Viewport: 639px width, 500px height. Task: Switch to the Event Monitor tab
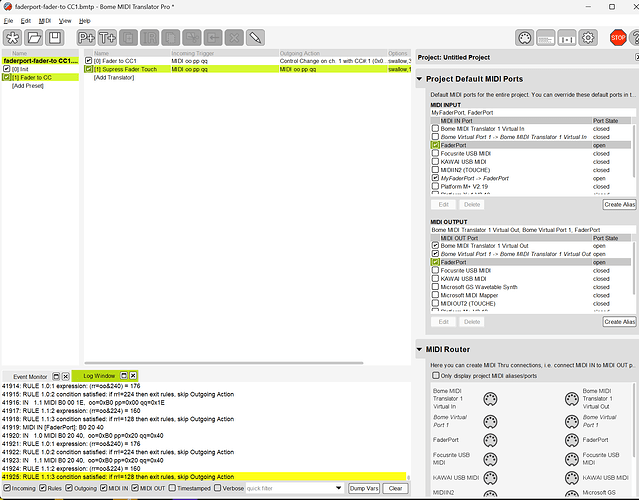pos(30,377)
